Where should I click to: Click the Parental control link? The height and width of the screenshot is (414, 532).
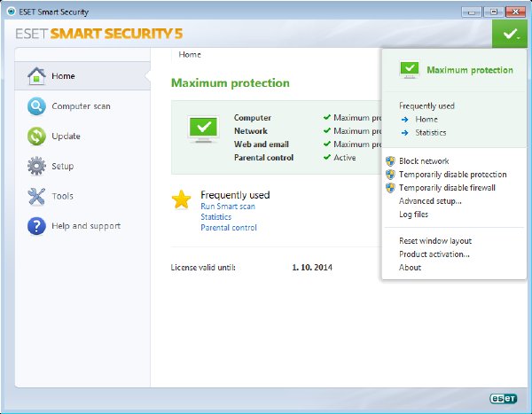tap(229, 228)
